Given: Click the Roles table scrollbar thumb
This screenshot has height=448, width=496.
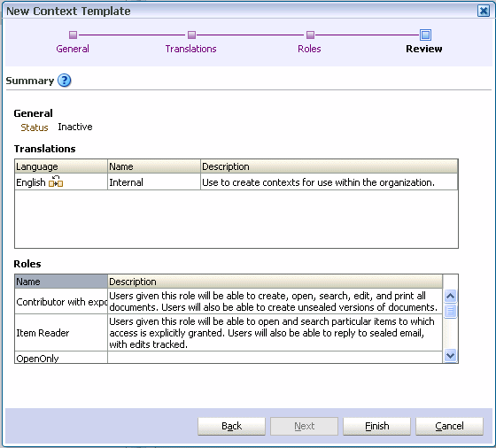Looking at the screenshot, I should click(450, 311).
